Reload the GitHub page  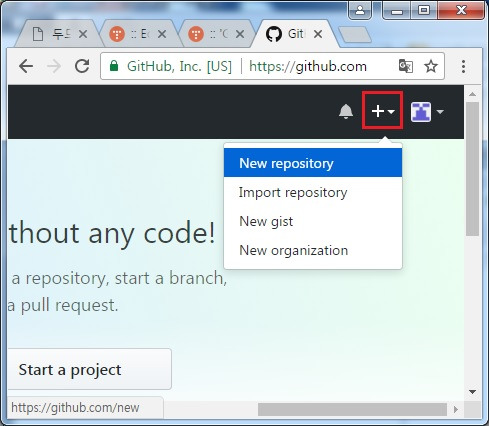(x=82, y=66)
